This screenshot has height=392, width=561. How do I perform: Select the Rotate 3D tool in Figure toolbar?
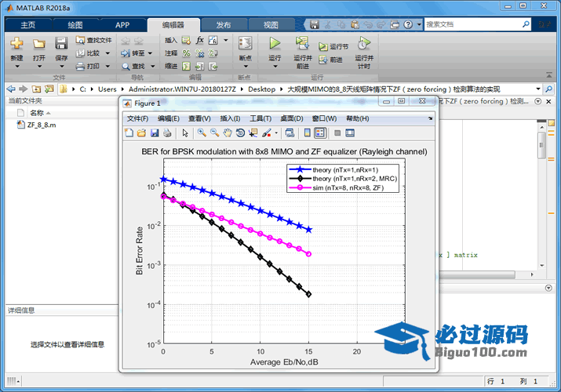(x=240, y=133)
